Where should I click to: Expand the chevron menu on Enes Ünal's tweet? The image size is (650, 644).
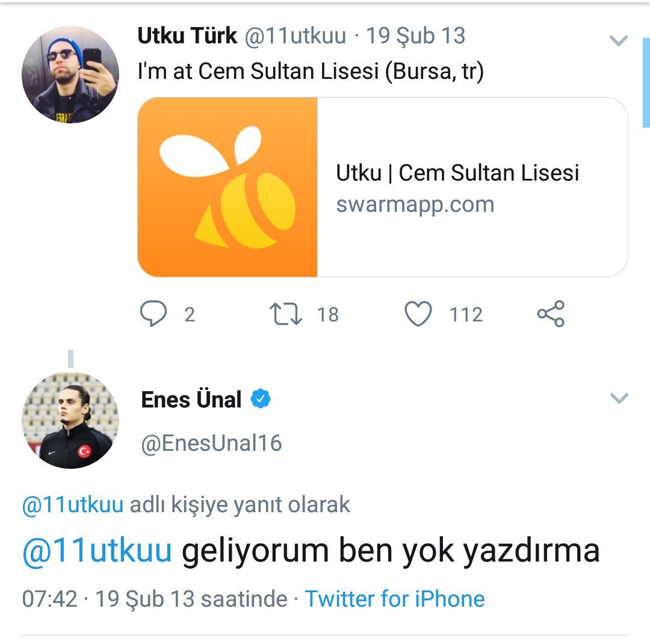point(619,398)
